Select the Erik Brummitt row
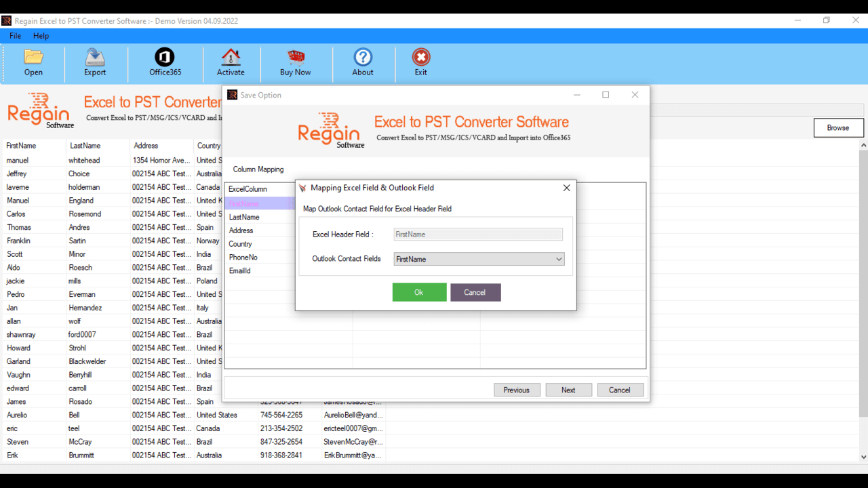 point(195,455)
